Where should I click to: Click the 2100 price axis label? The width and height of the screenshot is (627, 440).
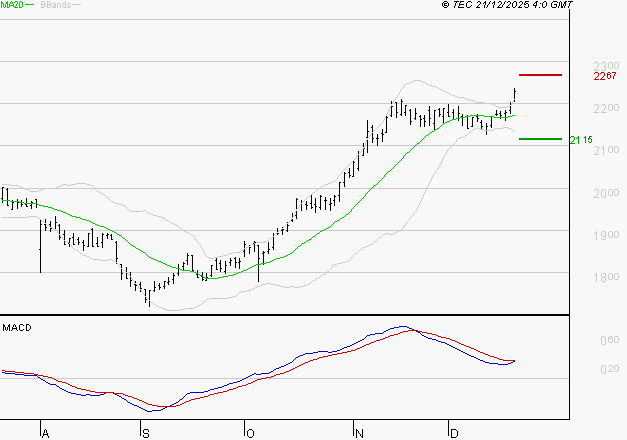[x=606, y=150]
